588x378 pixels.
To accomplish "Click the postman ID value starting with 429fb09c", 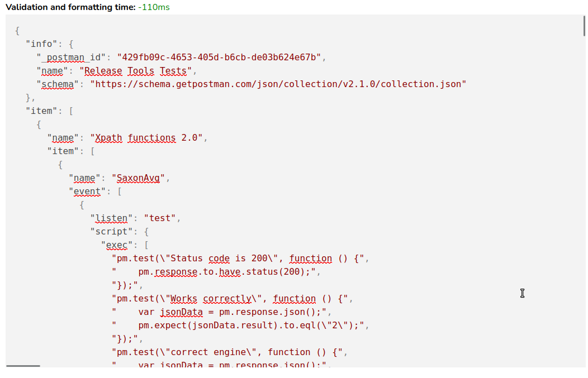I will tap(219, 57).
